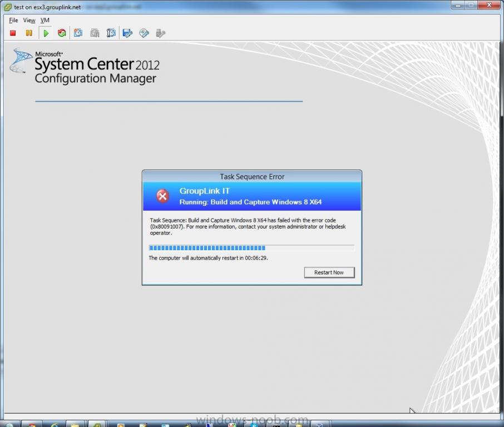
Task: Click the restart countdown progress bar
Action: click(251, 248)
